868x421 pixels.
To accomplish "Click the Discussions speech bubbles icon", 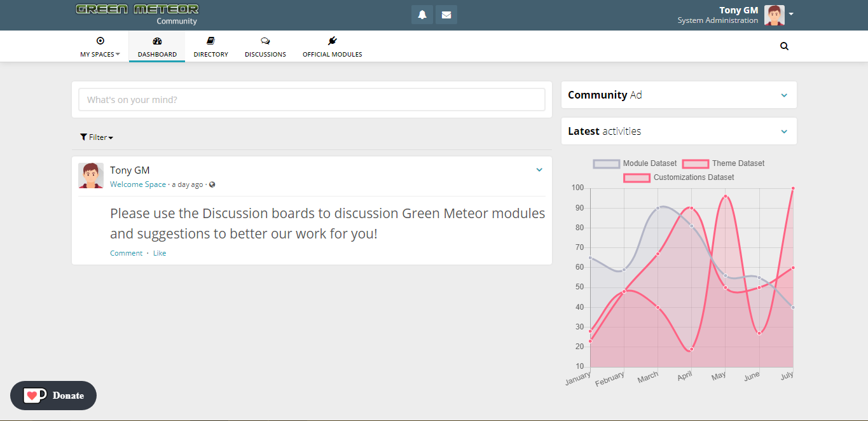I will (x=265, y=41).
